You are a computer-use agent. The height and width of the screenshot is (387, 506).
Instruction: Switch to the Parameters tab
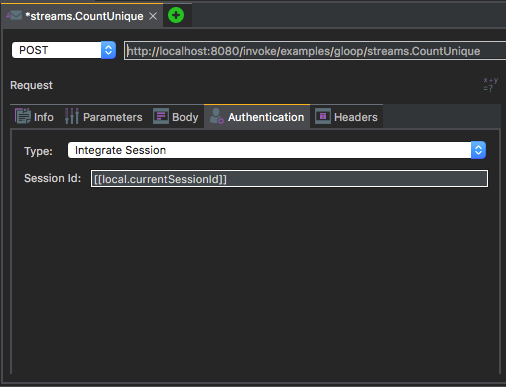(x=104, y=117)
